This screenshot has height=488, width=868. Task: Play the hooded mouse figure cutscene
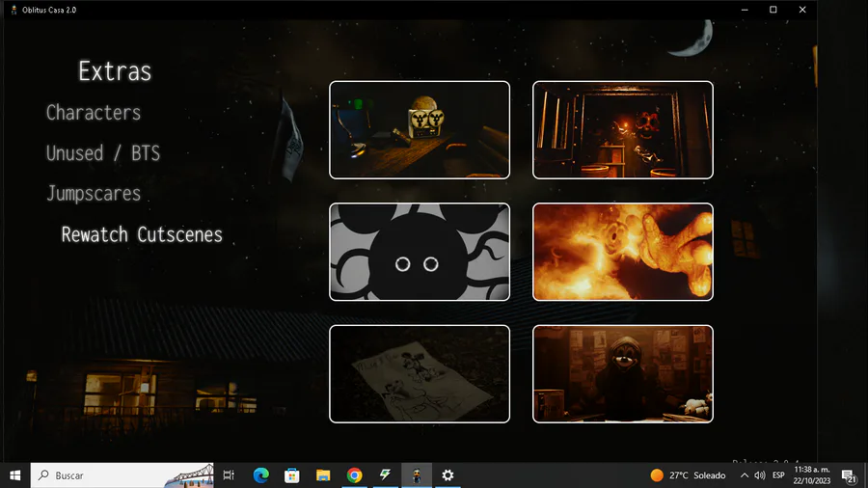pyautogui.click(x=623, y=374)
